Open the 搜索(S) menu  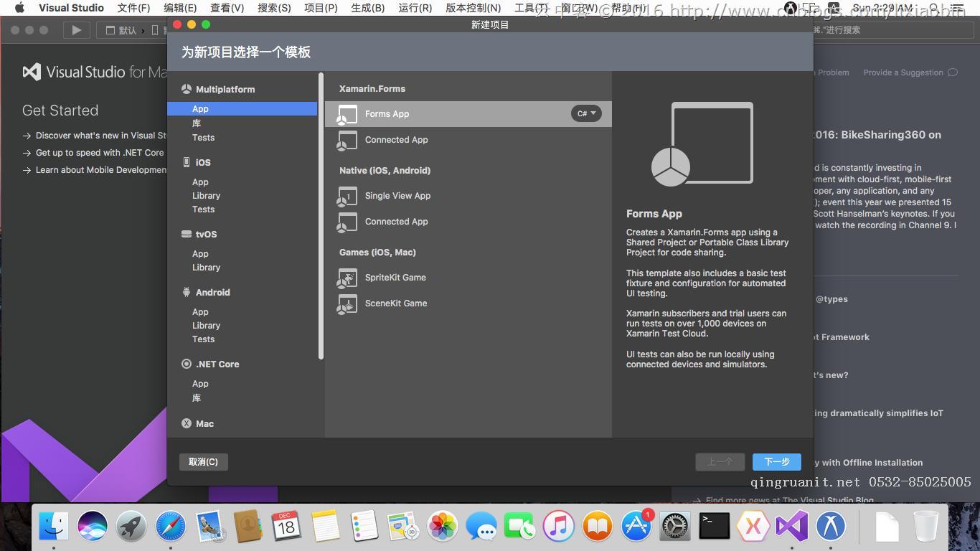pyautogui.click(x=274, y=8)
